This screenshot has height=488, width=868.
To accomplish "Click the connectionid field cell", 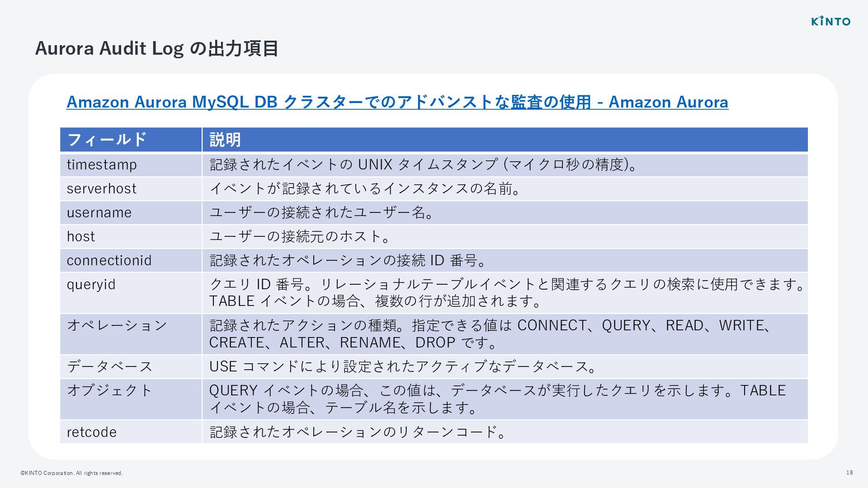I will pyautogui.click(x=131, y=261).
